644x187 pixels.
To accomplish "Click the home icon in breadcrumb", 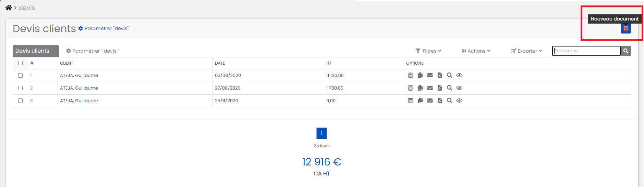I will (9, 8).
